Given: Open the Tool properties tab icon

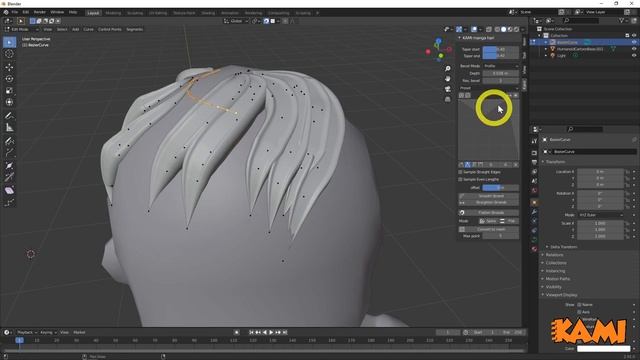Looking at the screenshot, I should (534, 141).
